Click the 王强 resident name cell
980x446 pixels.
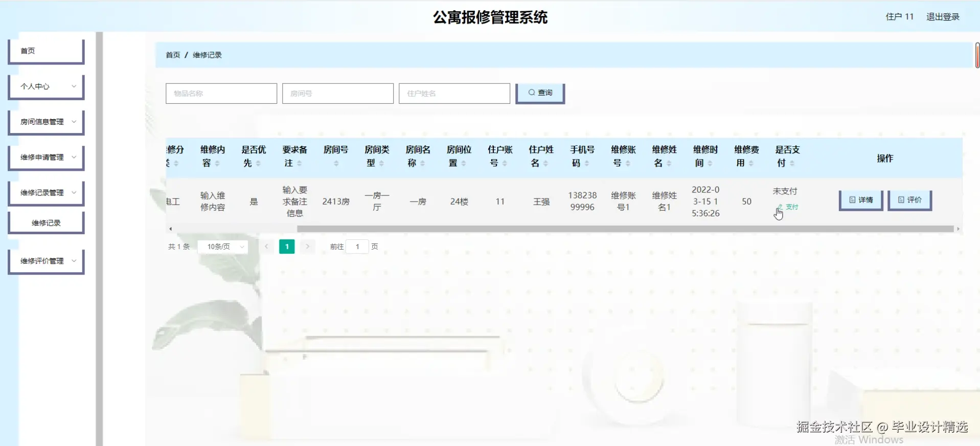(x=541, y=202)
